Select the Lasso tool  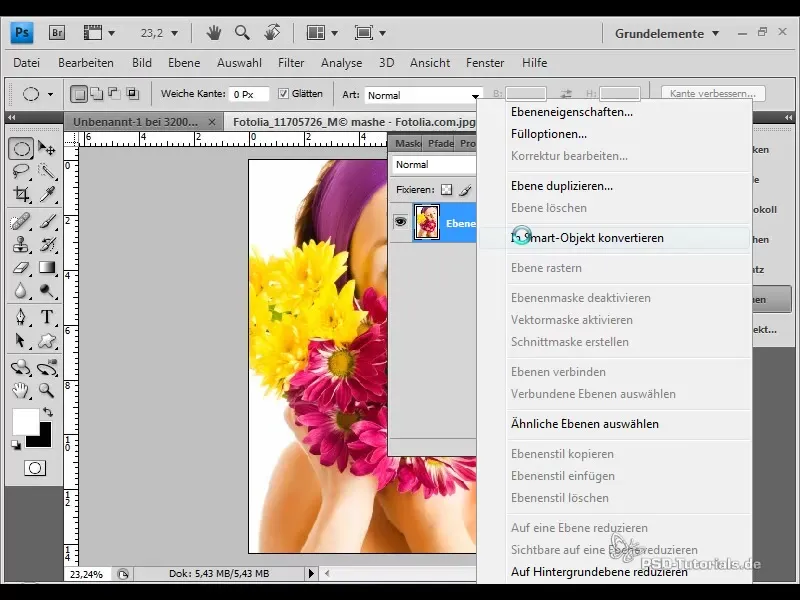21,171
